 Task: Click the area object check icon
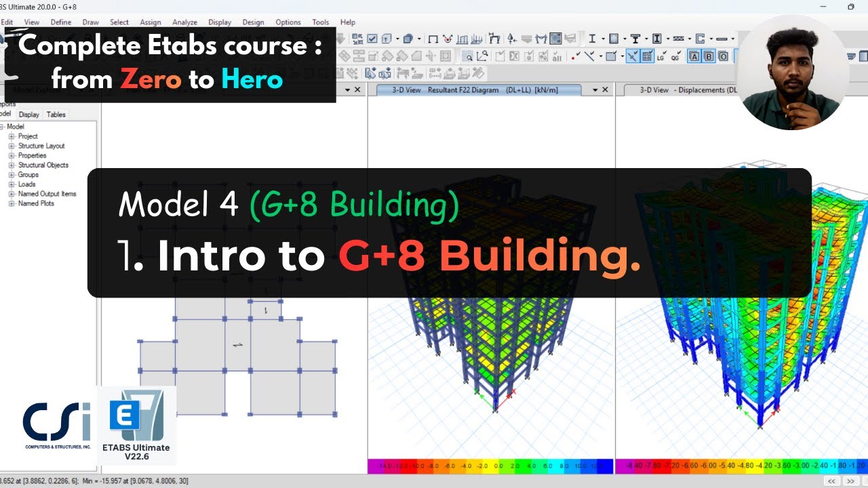point(612,56)
